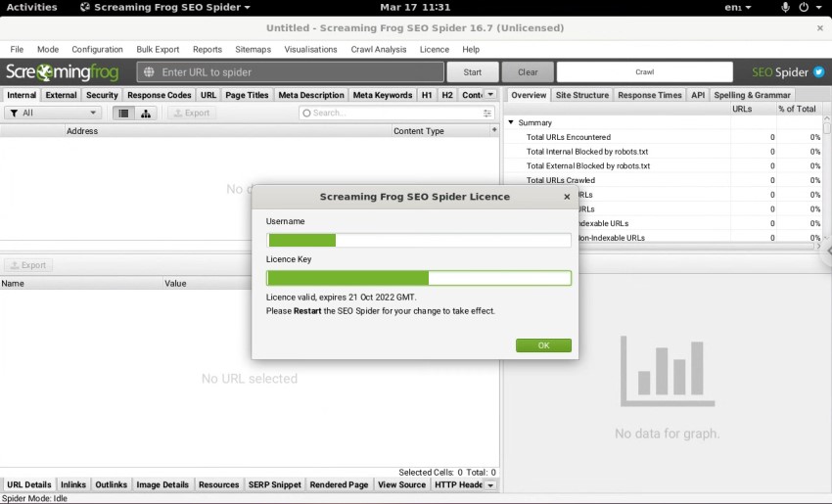832x504 pixels.
Task: Click the Twitter bird icon
Action: click(x=818, y=72)
